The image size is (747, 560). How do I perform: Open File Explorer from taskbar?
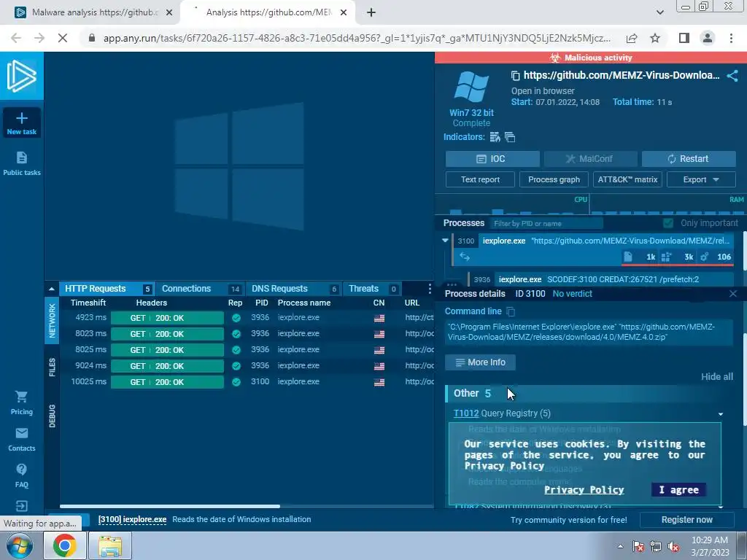click(x=110, y=545)
